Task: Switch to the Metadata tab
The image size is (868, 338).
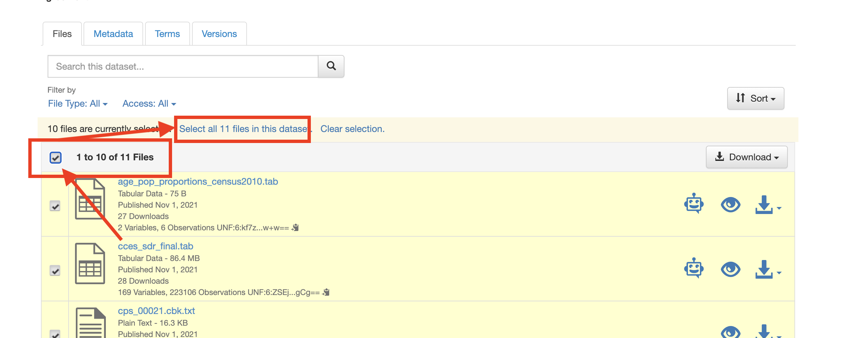Action: pos(113,34)
